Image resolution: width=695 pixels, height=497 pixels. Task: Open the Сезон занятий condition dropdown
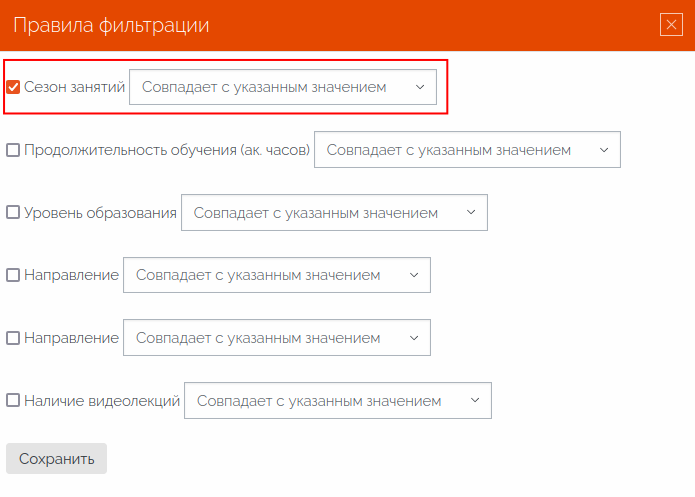pos(283,87)
